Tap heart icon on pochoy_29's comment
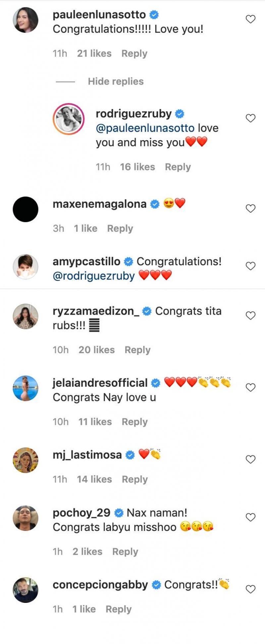Screen dimensions: 265x644 click(250, 517)
